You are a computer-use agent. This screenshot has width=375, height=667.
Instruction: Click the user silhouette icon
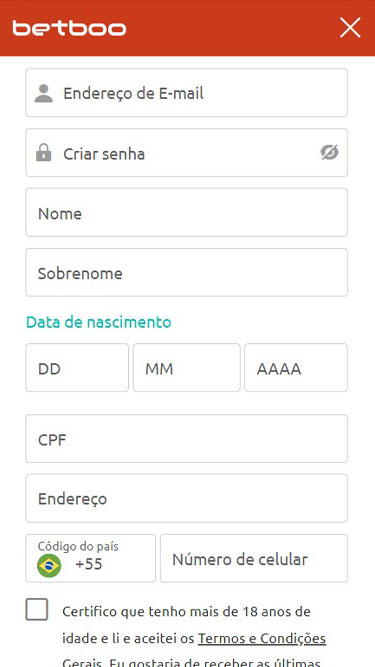point(44,93)
